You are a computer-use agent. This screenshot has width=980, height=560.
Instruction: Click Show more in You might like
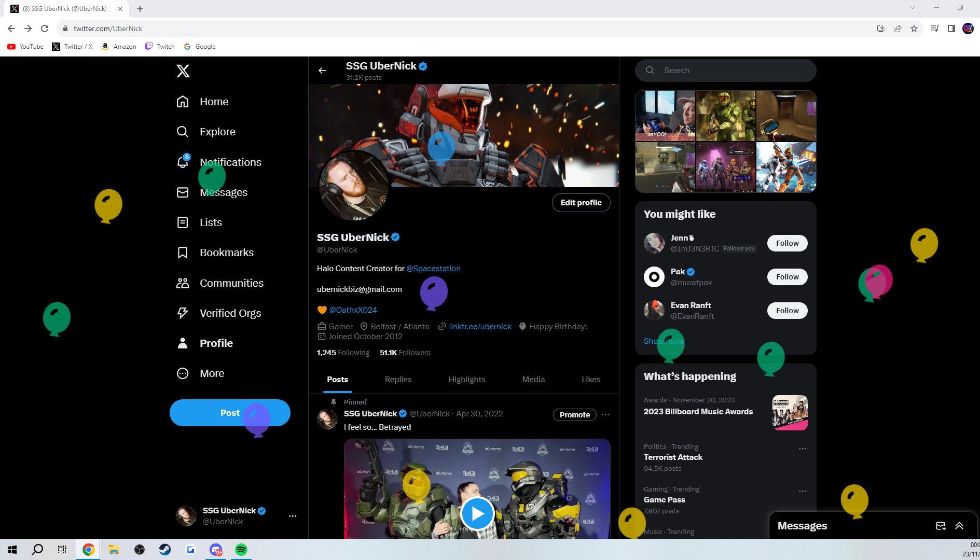664,341
